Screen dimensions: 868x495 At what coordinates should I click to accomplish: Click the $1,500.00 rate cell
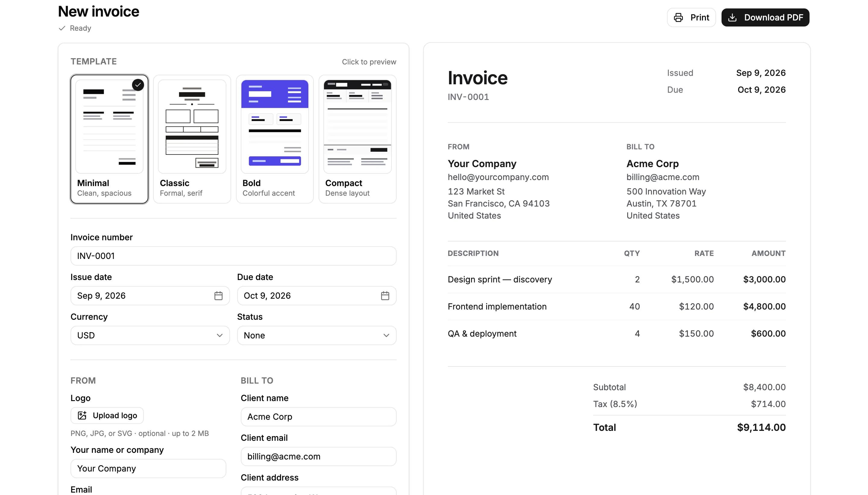pos(692,279)
